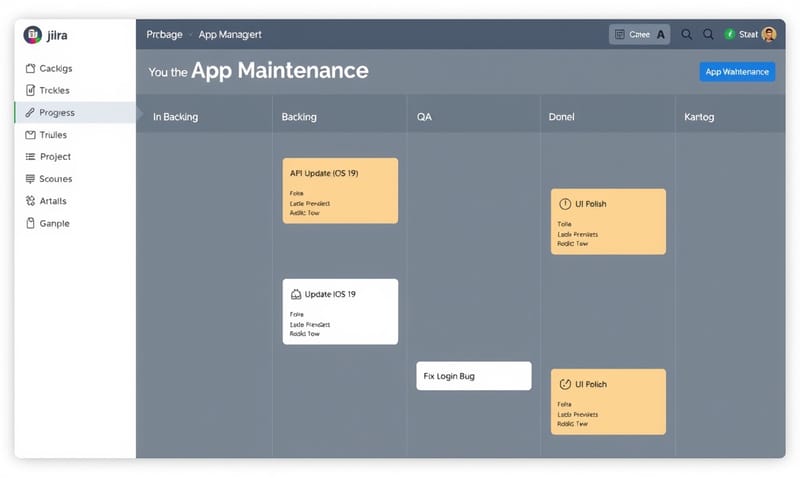Click the blue App Wahtenance button

pyautogui.click(x=737, y=72)
